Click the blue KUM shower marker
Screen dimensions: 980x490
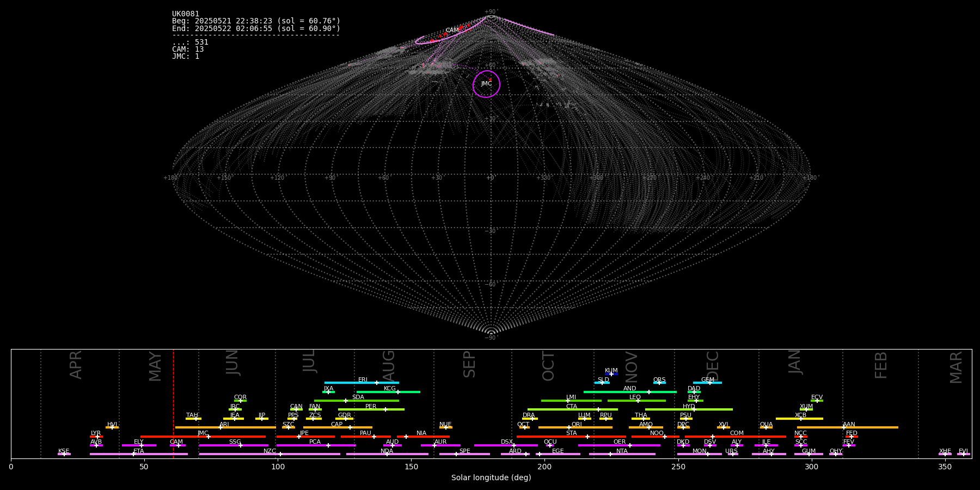point(611,374)
